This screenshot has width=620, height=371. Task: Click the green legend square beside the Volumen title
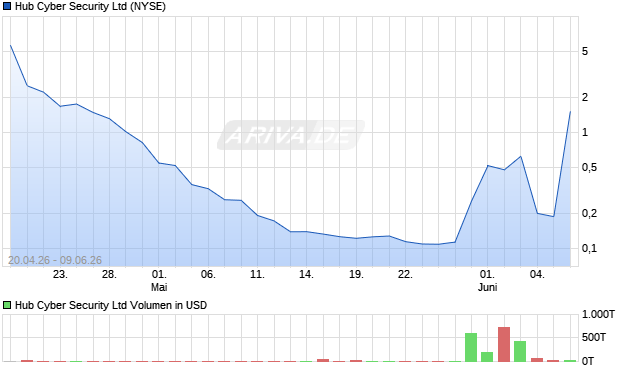coord(7,305)
